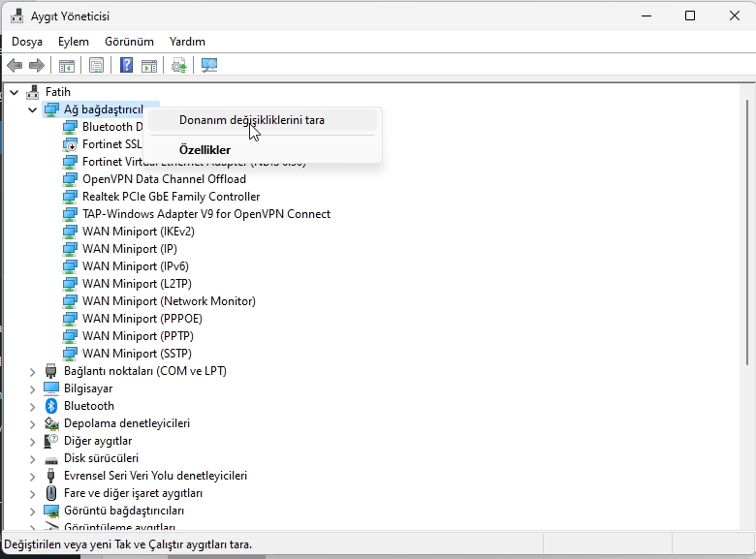Click the Disk sürücüleri drive icon

tap(51, 459)
